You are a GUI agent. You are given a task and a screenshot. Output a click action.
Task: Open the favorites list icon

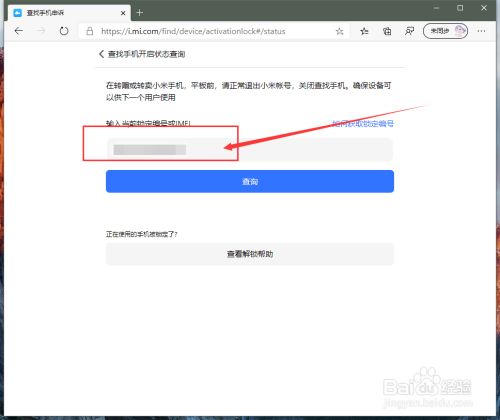pyautogui.click(x=364, y=31)
